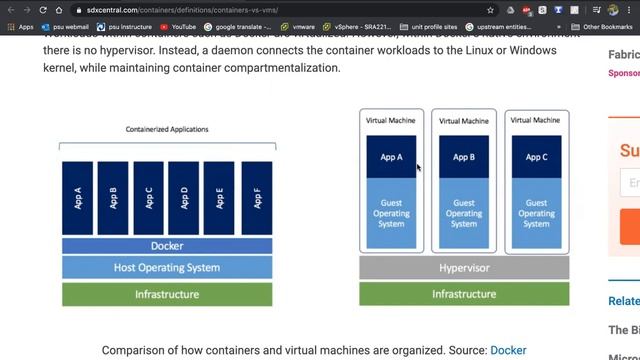Click the Host Operating System layer
The width and height of the screenshot is (640, 360).
tap(167, 267)
